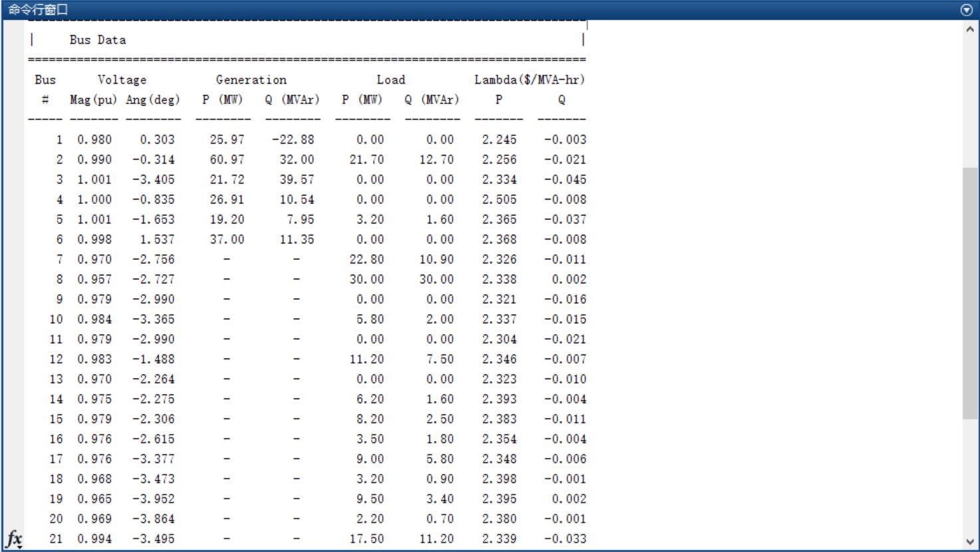The width and height of the screenshot is (980, 552).
Task: Click the Load column header
Action: (391, 80)
